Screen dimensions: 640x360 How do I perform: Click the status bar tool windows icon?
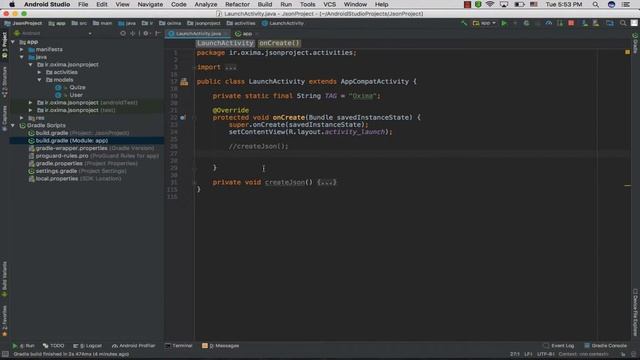point(5,354)
